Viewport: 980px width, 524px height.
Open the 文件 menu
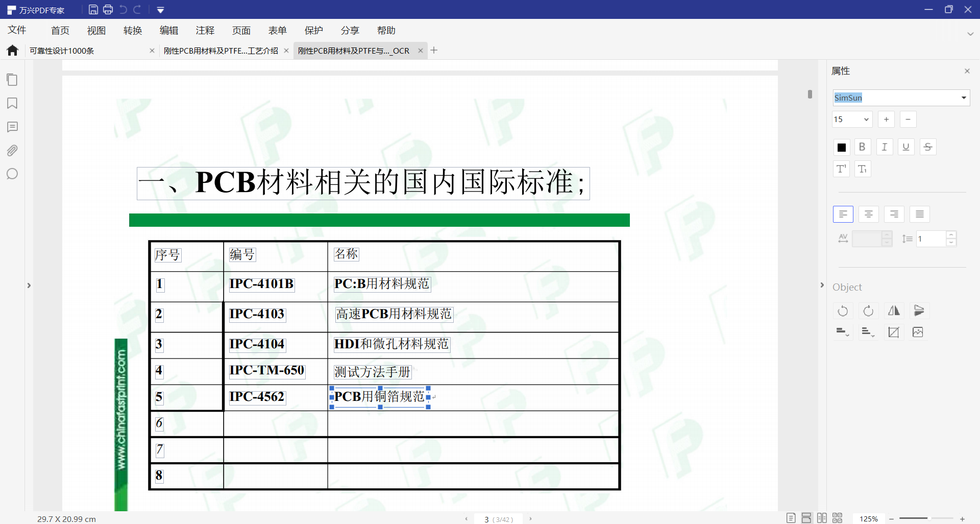coord(17,30)
